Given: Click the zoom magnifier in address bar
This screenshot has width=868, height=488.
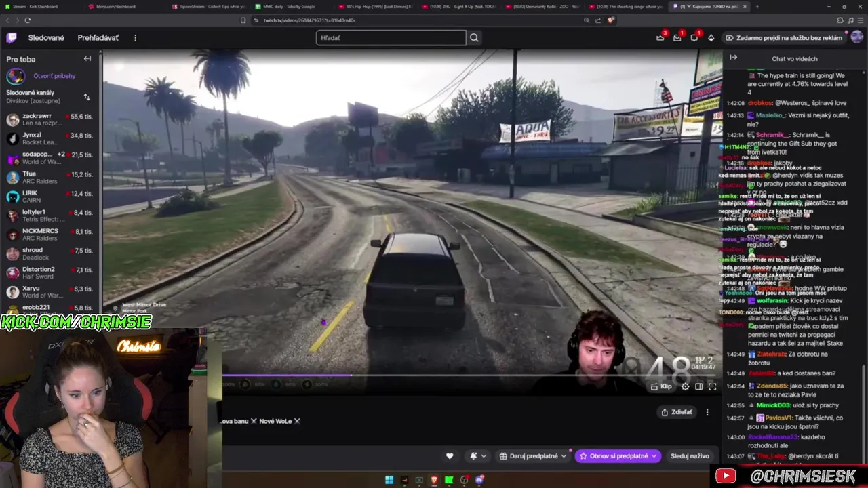Looking at the screenshot, I should pyautogui.click(x=587, y=20).
